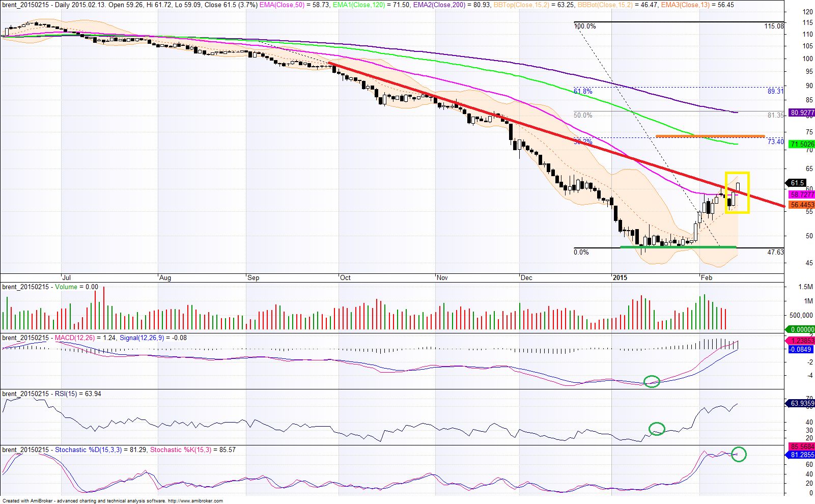Image resolution: width=815 pixels, height=504 pixels.
Task: Click the 81.35 Fibonacci price label
Action: point(776,116)
